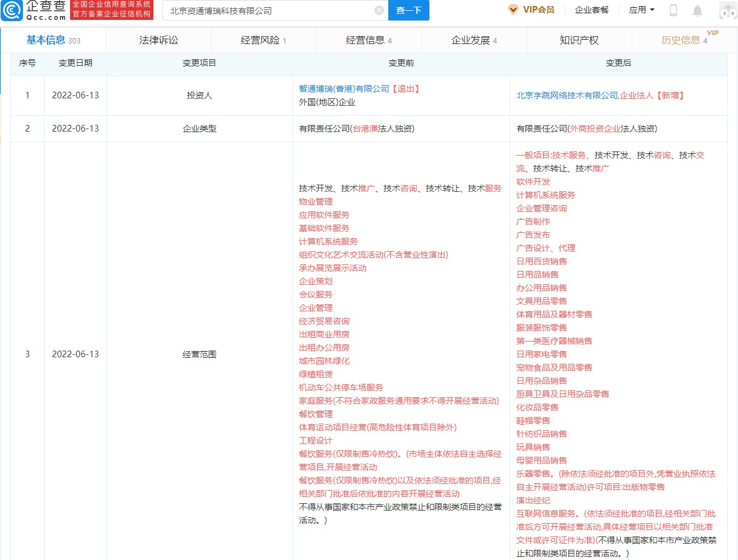Click the 经营范围 change item cell

point(199,354)
